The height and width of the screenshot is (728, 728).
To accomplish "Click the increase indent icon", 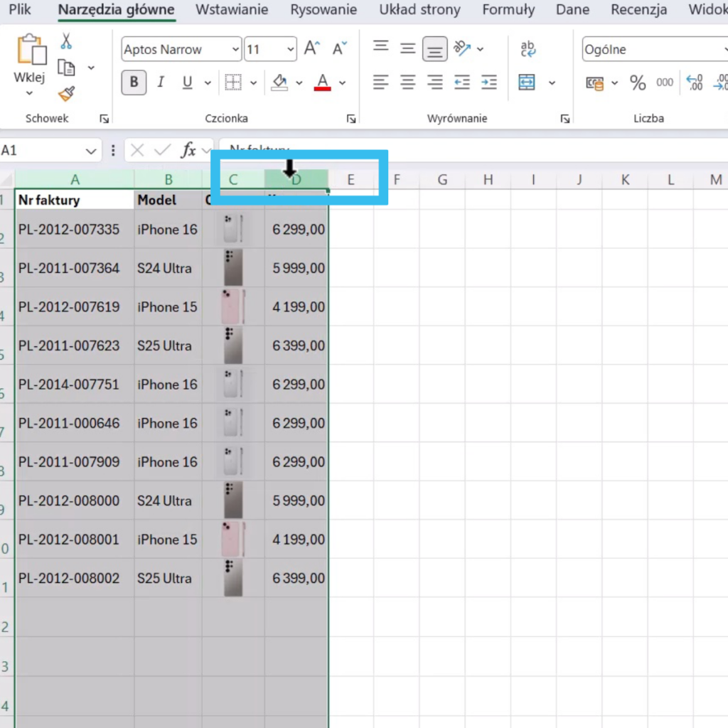I will [x=488, y=82].
